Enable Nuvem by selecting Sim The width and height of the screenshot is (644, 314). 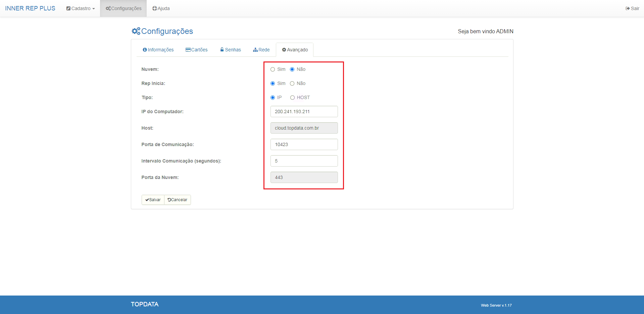273,70
